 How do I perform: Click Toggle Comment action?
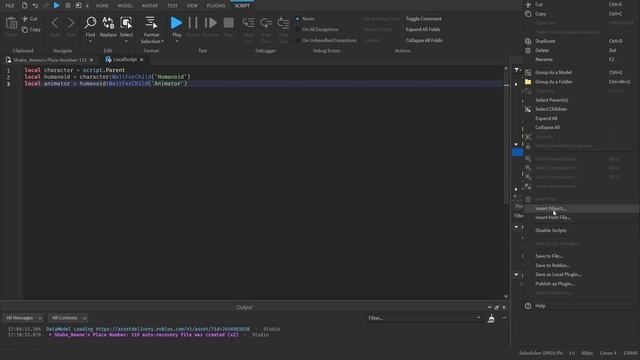(x=423, y=19)
